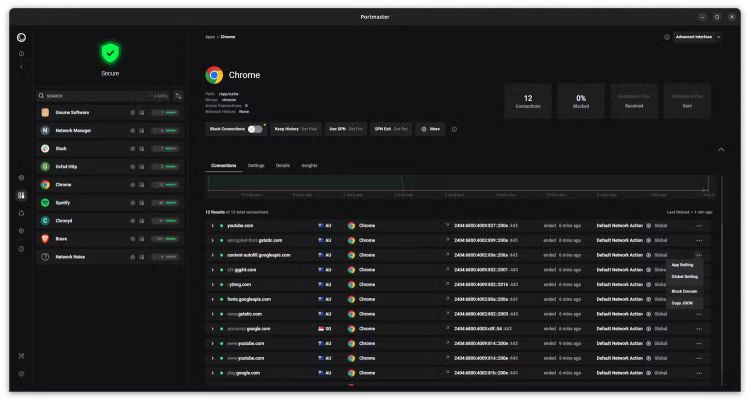Click the Portmaster logo in the sidebar

[21, 37]
